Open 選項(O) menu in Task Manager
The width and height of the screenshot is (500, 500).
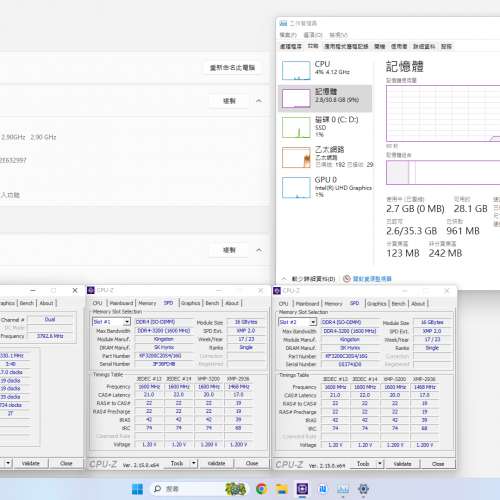pyautogui.click(x=313, y=35)
